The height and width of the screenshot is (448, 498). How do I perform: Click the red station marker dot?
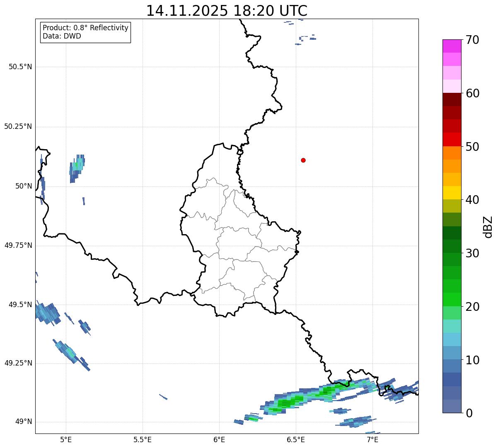click(x=303, y=160)
